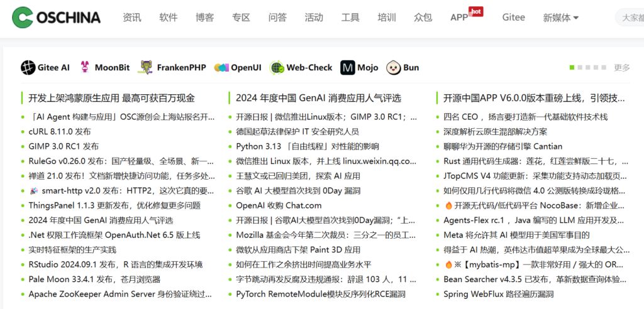Click fire icon before mybatis-mp headline
This screenshot has height=309, width=644.
[448, 264]
